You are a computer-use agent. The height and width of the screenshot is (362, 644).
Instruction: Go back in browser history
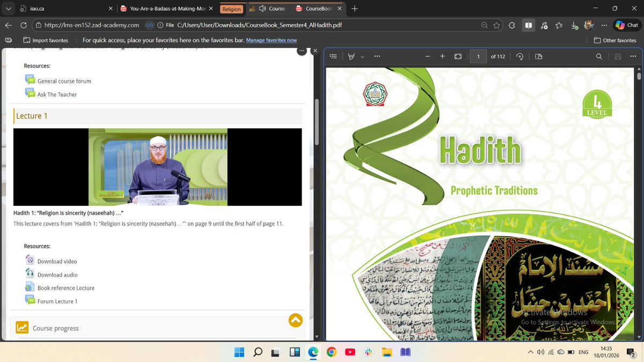[9, 25]
